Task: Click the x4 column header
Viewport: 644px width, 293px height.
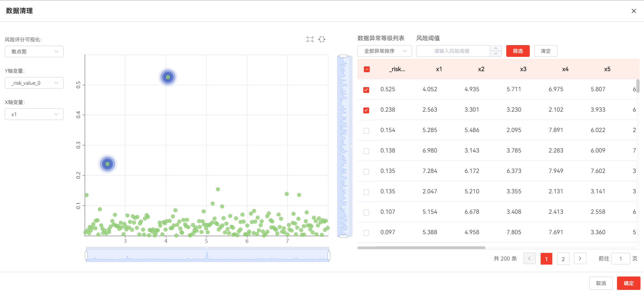Action: click(x=565, y=69)
